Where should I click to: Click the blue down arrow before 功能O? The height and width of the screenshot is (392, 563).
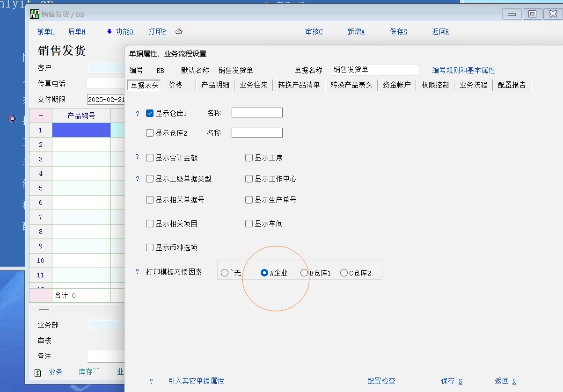pos(110,32)
